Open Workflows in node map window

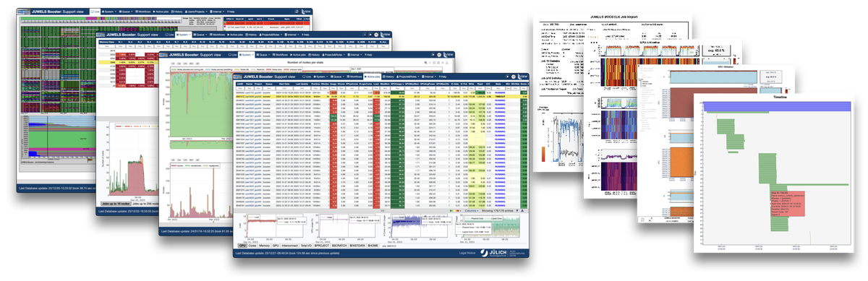point(142,12)
